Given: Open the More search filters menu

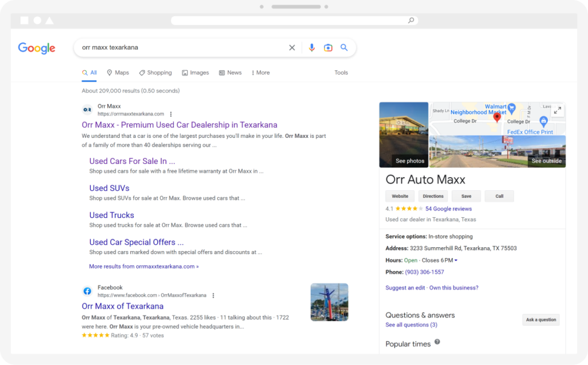Looking at the screenshot, I should click(261, 73).
